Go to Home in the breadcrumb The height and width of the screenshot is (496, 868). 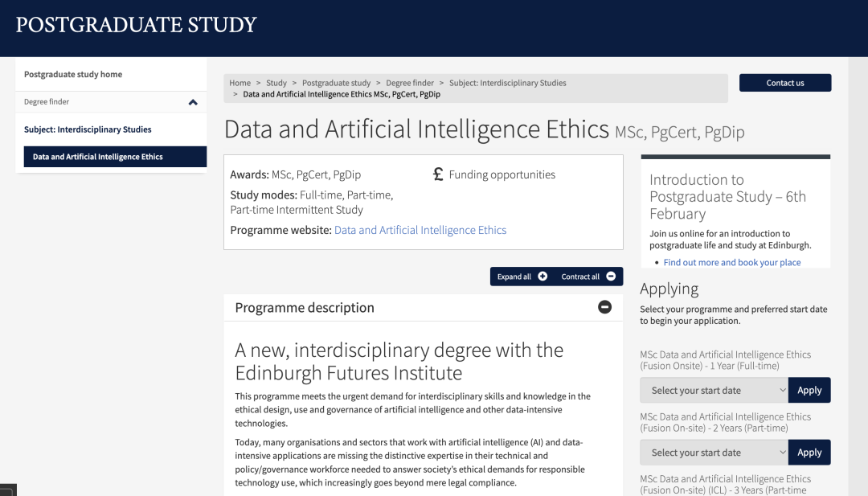click(x=240, y=83)
